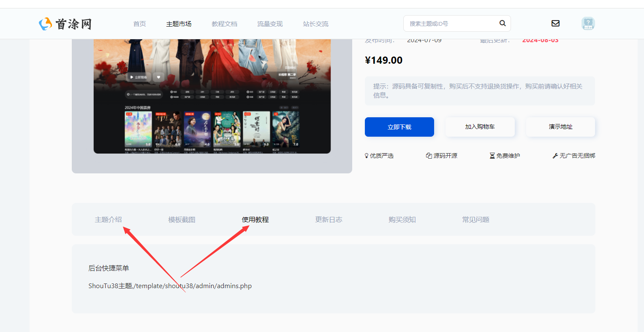Click the 提示 refund notice text
This screenshot has width=644, height=332.
[x=478, y=91]
